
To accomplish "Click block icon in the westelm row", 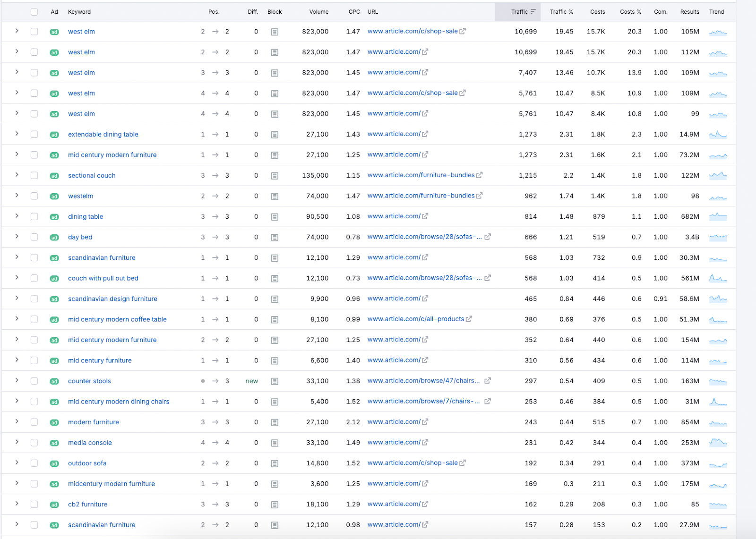I will (x=275, y=196).
